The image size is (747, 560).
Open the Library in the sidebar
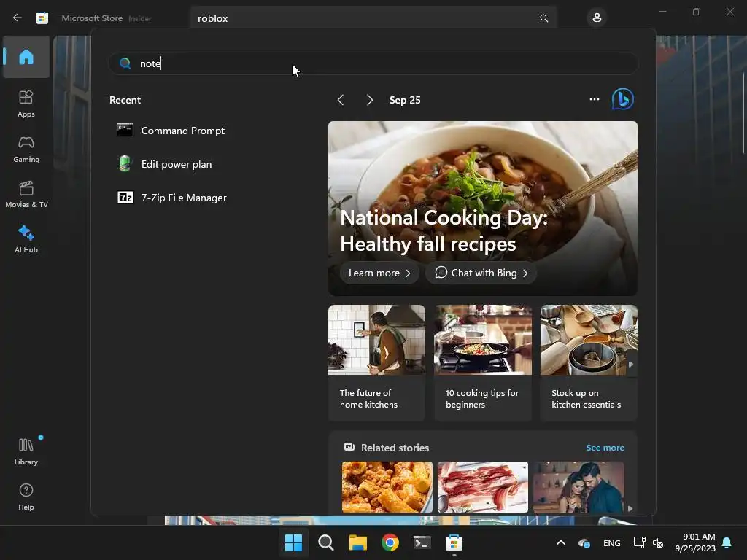click(26, 451)
